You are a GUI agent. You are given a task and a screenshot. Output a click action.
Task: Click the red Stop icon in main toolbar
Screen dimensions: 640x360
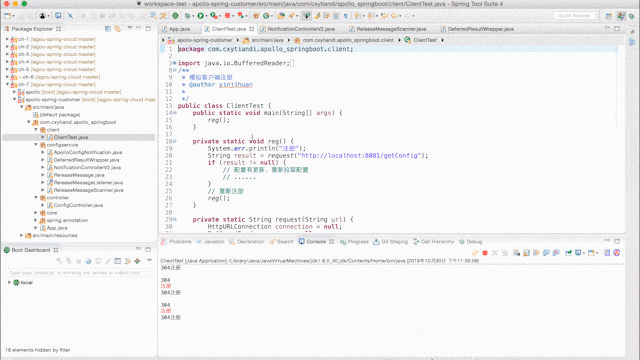click(227, 16)
